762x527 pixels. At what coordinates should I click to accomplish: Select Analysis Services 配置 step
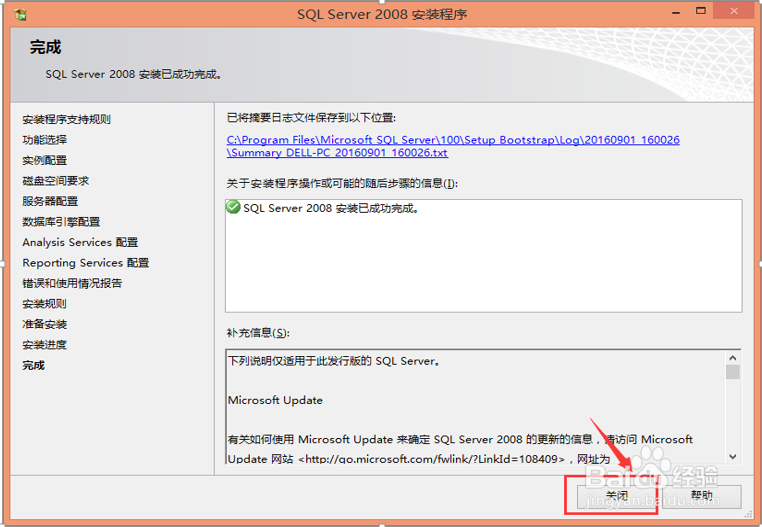[x=80, y=242]
